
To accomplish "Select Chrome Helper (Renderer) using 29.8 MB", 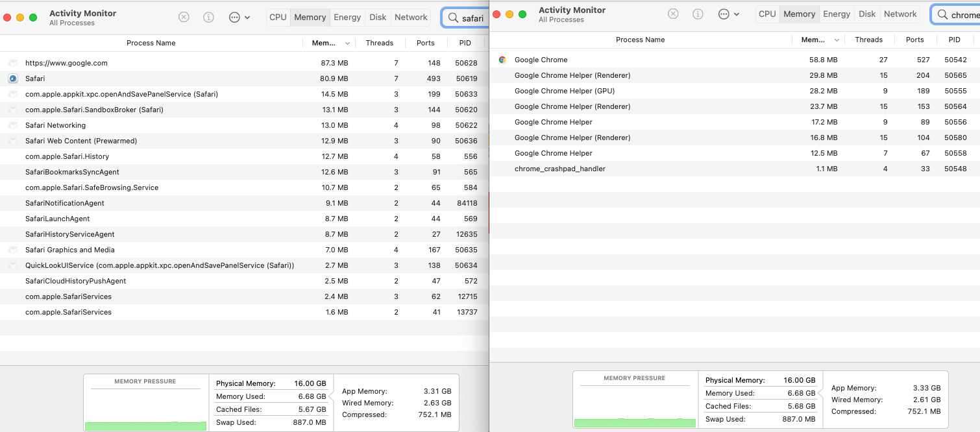I will pyautogui.click(x=734, y=75).
